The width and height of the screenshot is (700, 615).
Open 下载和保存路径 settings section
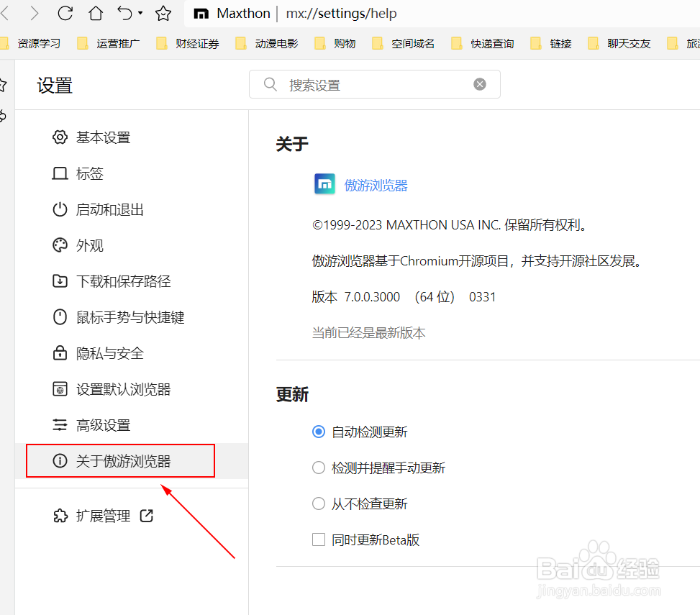124,281
